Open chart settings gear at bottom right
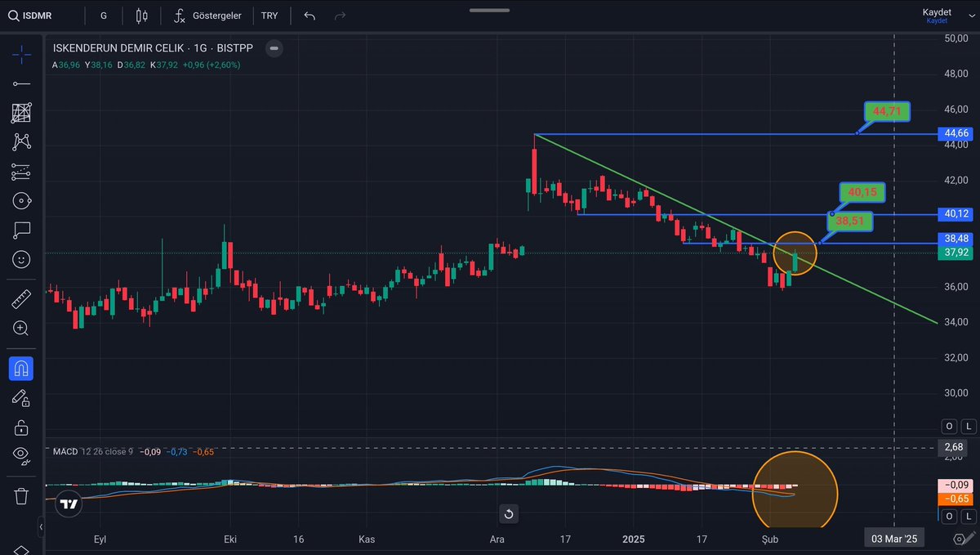 click(x=960, y=539)
